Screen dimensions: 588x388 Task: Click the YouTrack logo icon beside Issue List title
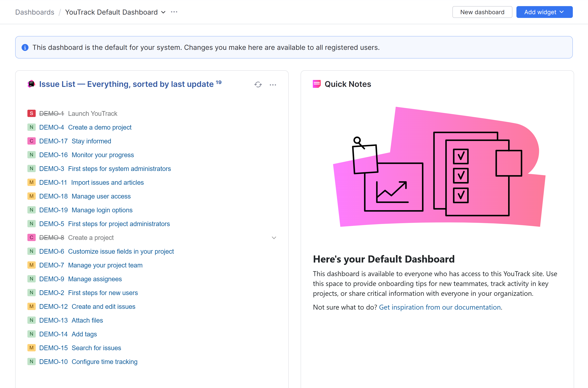[x=31, y=84]
